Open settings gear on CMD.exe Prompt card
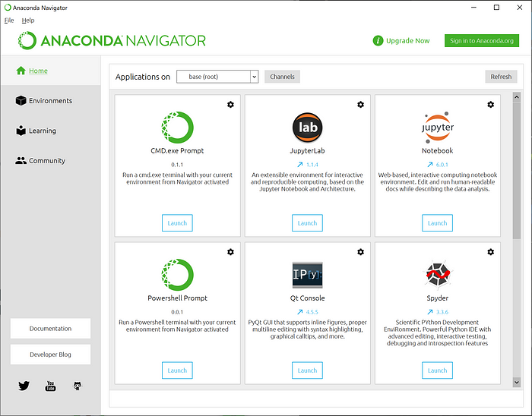532x416 pixels. pyautogui.click(x=230, y=104)
